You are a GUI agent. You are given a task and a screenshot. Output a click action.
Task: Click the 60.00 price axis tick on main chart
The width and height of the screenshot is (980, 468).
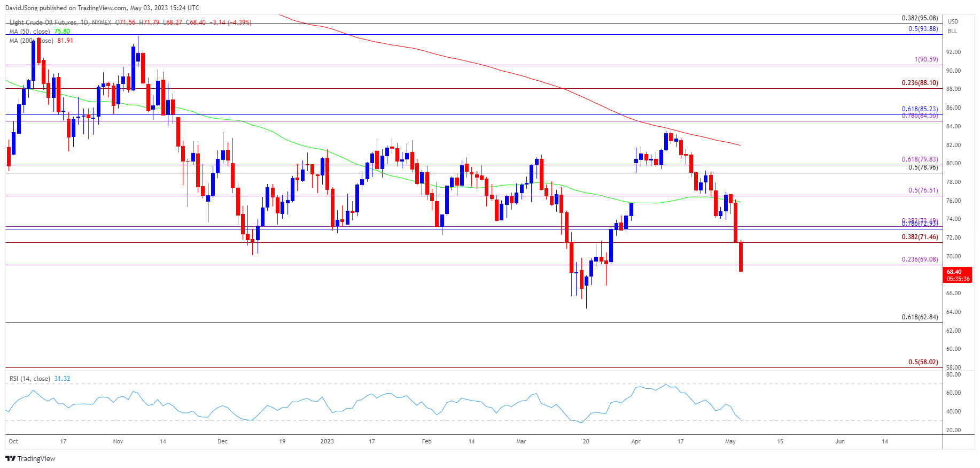pyautogui.click(x=953, y=349)
